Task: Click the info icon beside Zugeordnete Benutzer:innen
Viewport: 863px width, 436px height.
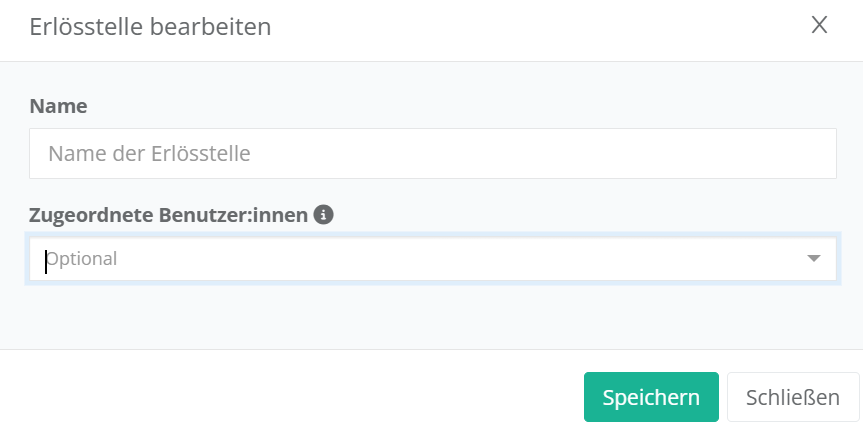Action: click(x=323, y=214)
